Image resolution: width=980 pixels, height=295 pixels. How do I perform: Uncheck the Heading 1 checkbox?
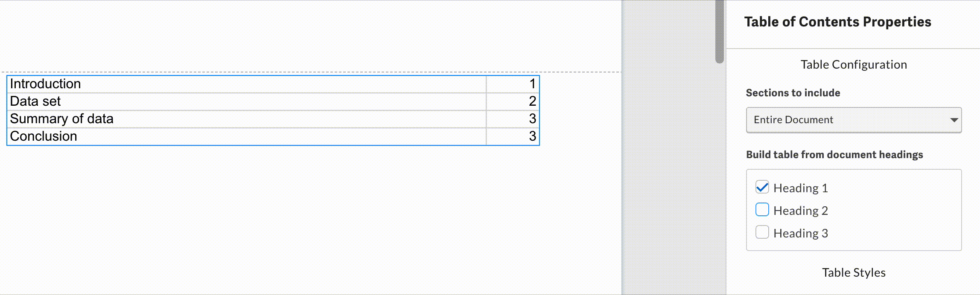(x=762, y=188)
